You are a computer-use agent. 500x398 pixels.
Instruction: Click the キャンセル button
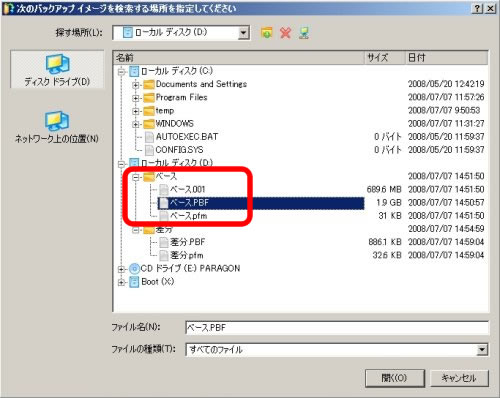(x=459, y=378)
